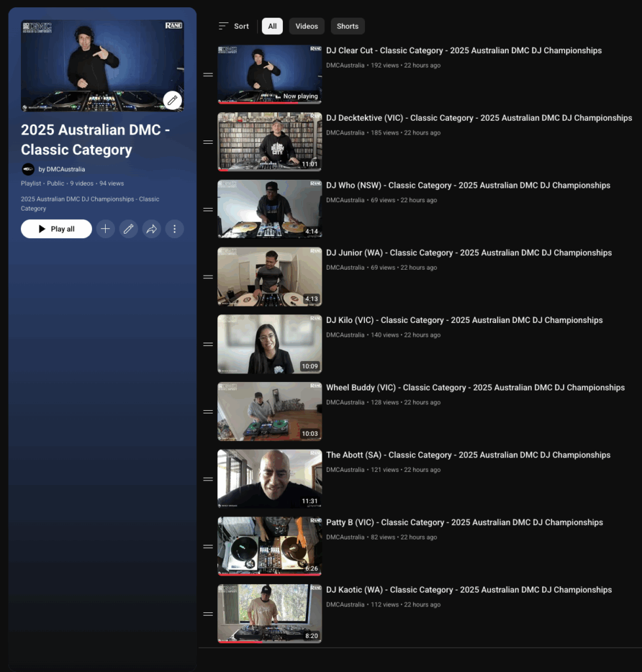The width and height of the screenshot is (642, 672).
Task: Click the Patty B (VIC) video title
Action: pos(464,522)
